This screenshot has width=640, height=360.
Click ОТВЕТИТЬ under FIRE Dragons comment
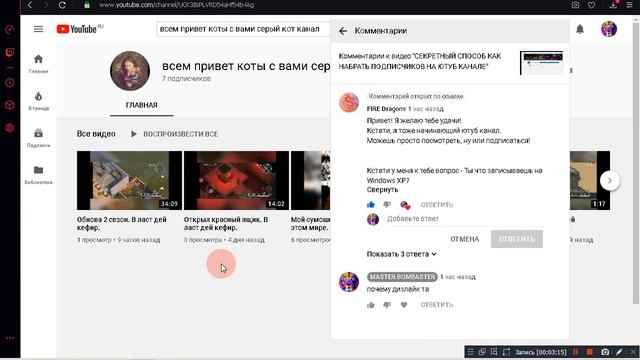tap(437, 204)
